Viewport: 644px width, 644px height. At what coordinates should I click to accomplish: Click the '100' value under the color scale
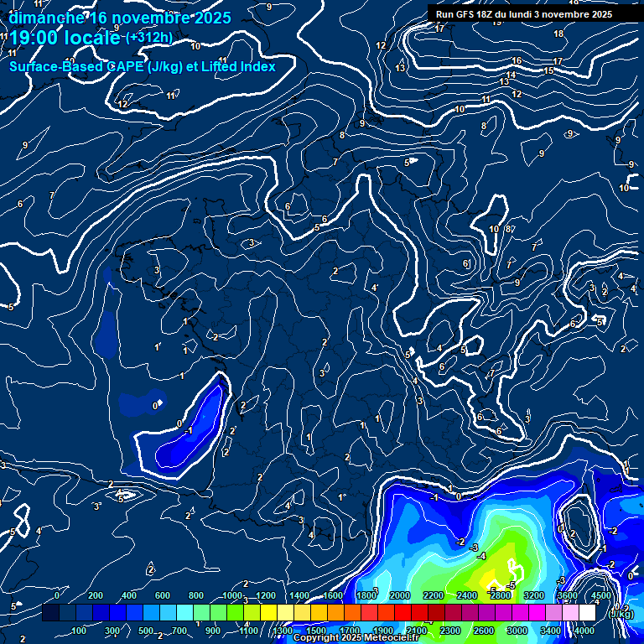(79, 631)
